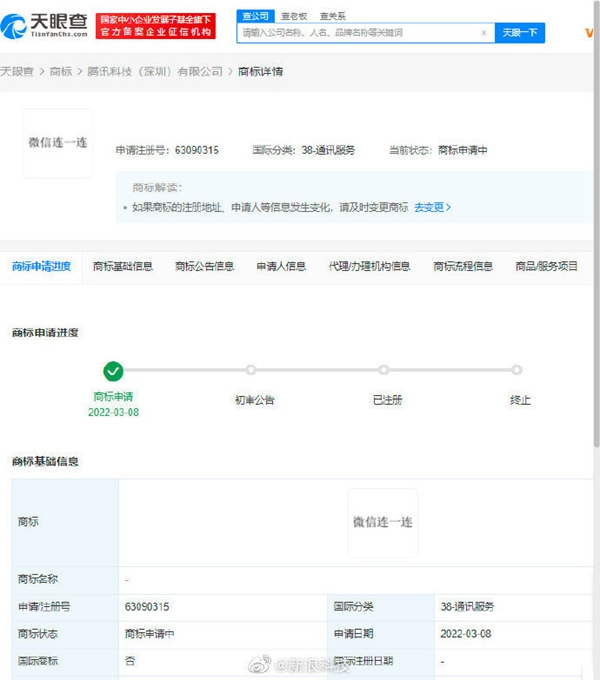Screen dimensions: 600x680
Task: Open 商标 breadcrumb link
Action: click(x=61, y=72)
